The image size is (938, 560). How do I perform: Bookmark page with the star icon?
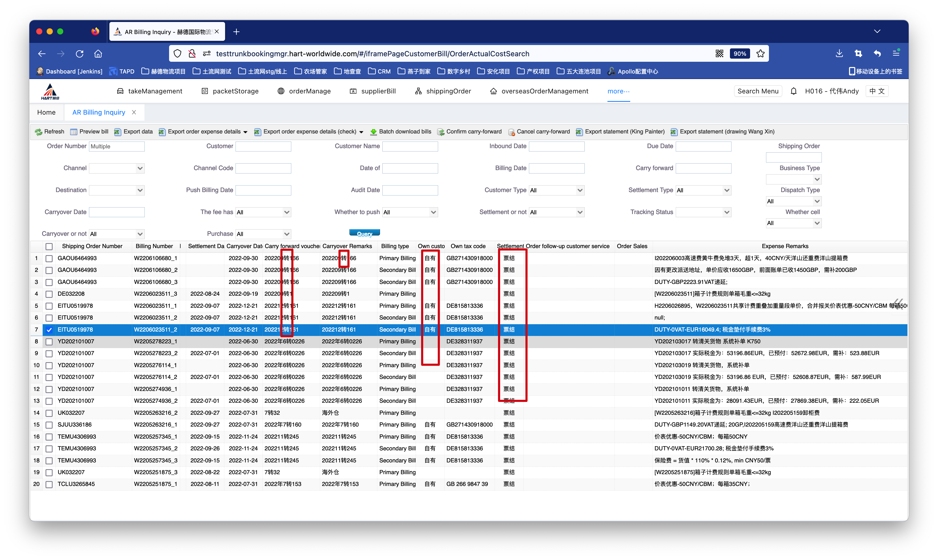(x=760, y=54)
